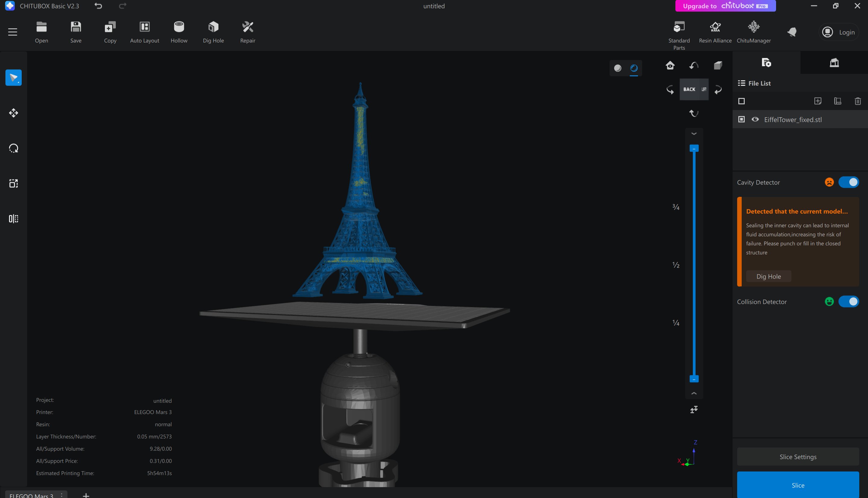Viewport: 868px width, 498px height.
Task: Select Dig Hole in top toolbar
Action: coord(213,32)
